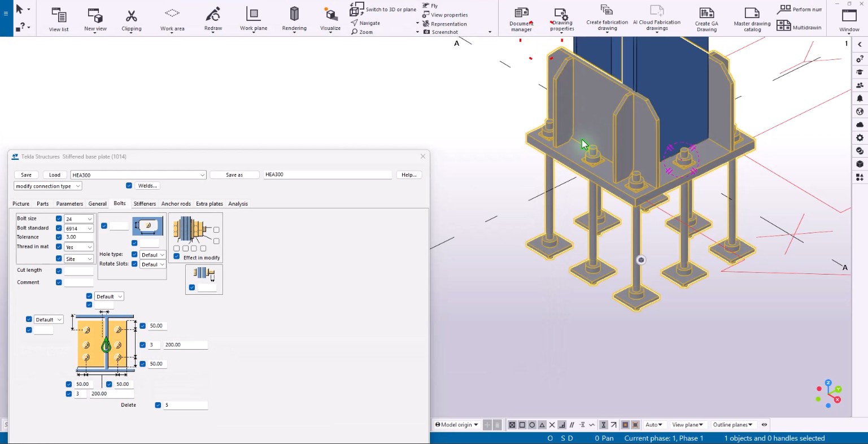This screenshot has height=444, width=868.
Task: Switch to the Stiffeners tab
Action: pos(145,204)
